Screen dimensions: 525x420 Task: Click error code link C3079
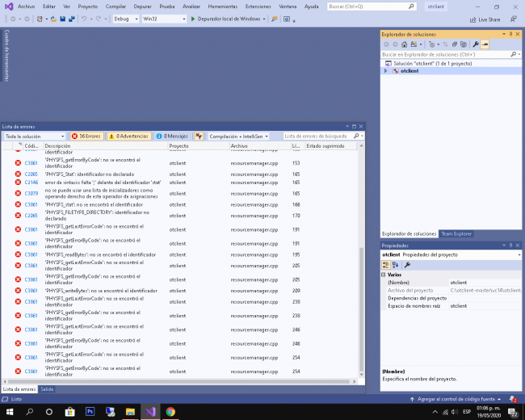(31, 194)
